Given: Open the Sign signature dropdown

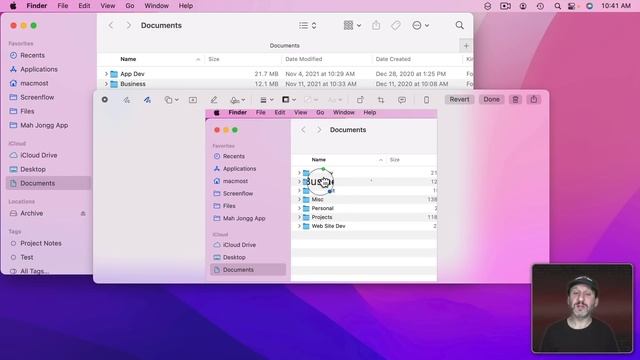Looking at the screenshot, I should (238, 100).
